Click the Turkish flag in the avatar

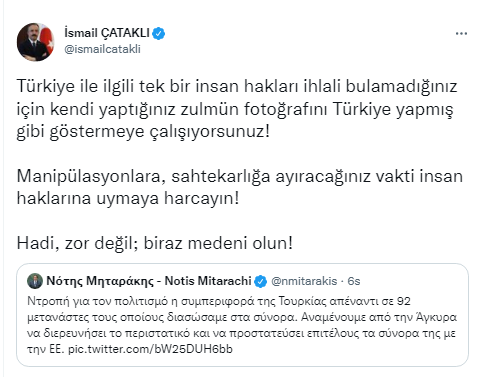click(x=47, y=41)
